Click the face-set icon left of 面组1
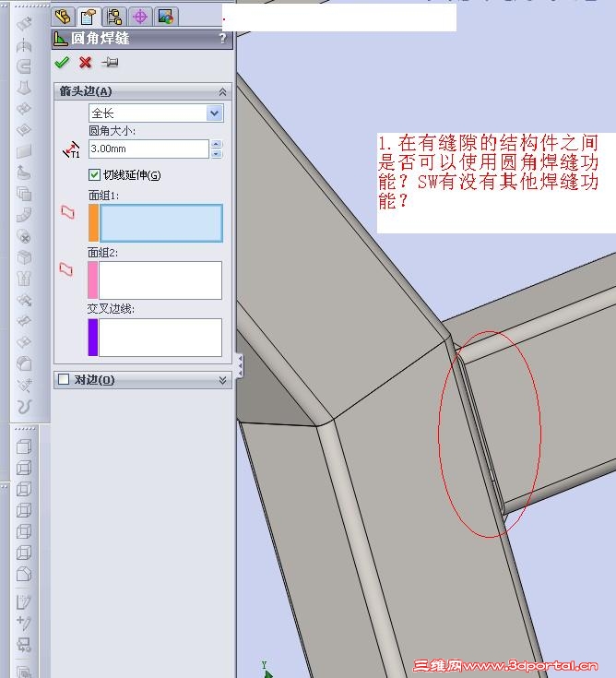Viewport: 616px width, 678px height. [x=68, y=212]
